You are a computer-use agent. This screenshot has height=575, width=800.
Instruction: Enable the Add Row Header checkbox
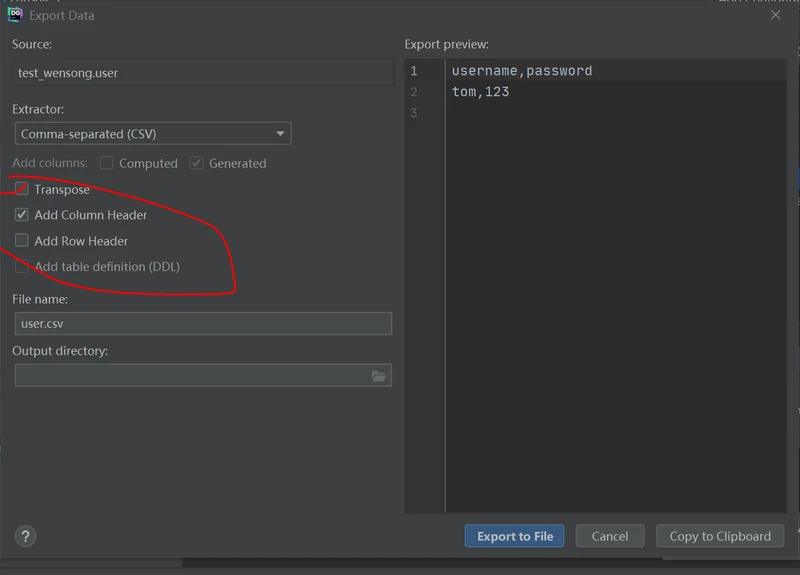pyautogui.click(x=21, y=240)
